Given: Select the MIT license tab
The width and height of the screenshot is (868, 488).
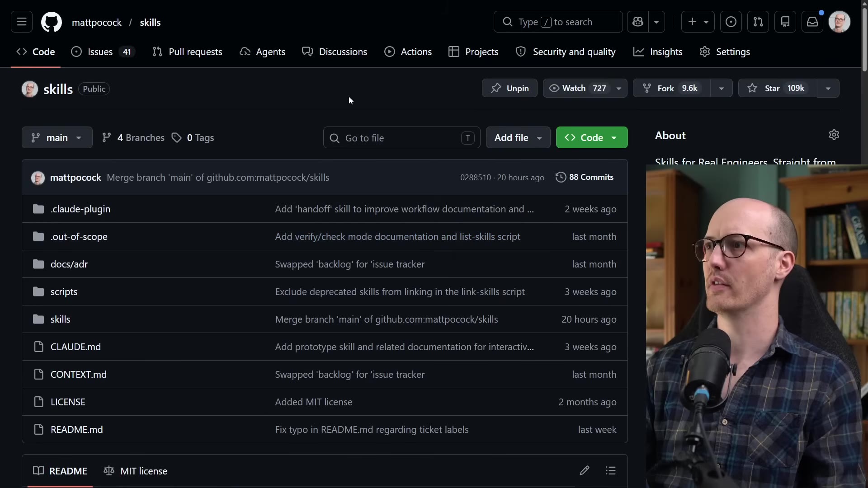Looking at the screenshot, I should pos(136,471).
